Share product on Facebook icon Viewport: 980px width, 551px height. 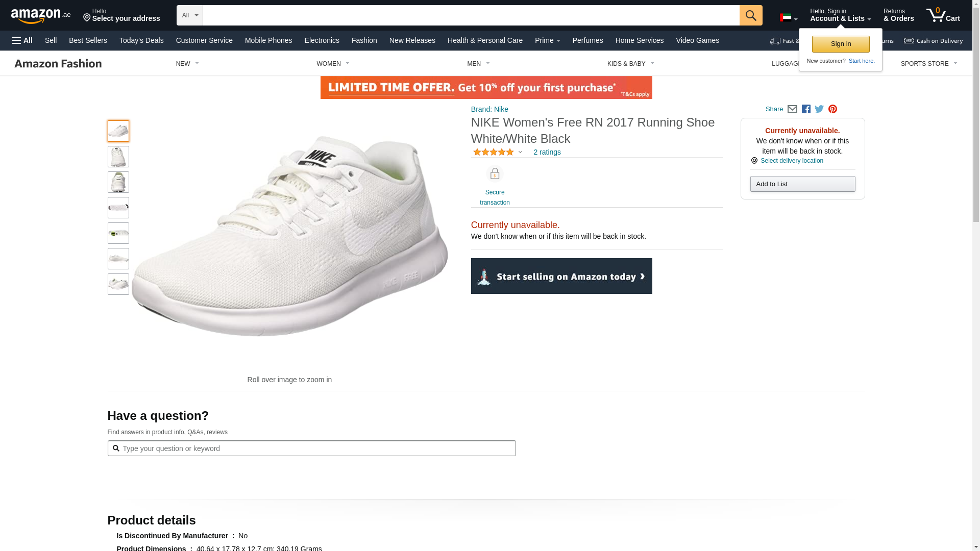tap(806, 109)
